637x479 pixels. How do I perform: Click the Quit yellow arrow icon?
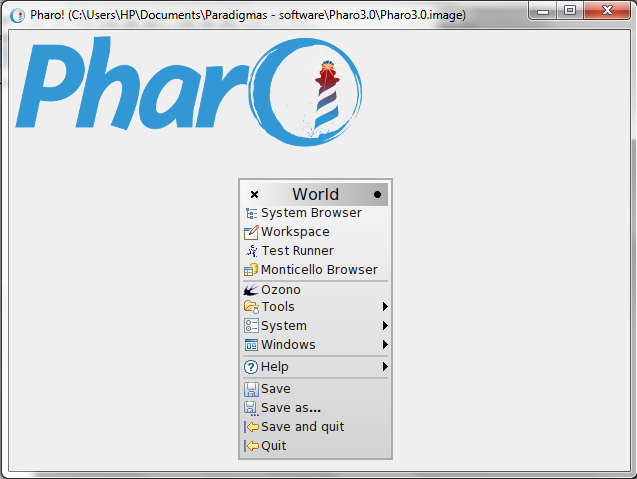click(251, 446)
